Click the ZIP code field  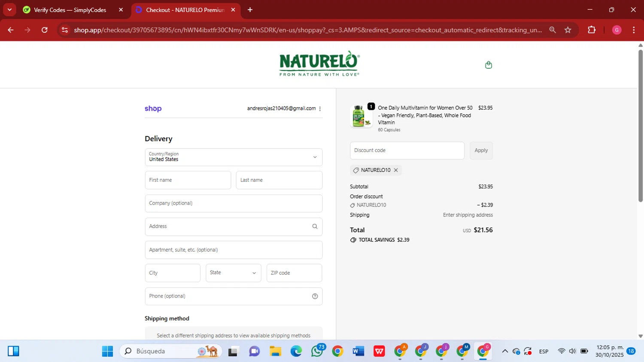coord(294,273)
